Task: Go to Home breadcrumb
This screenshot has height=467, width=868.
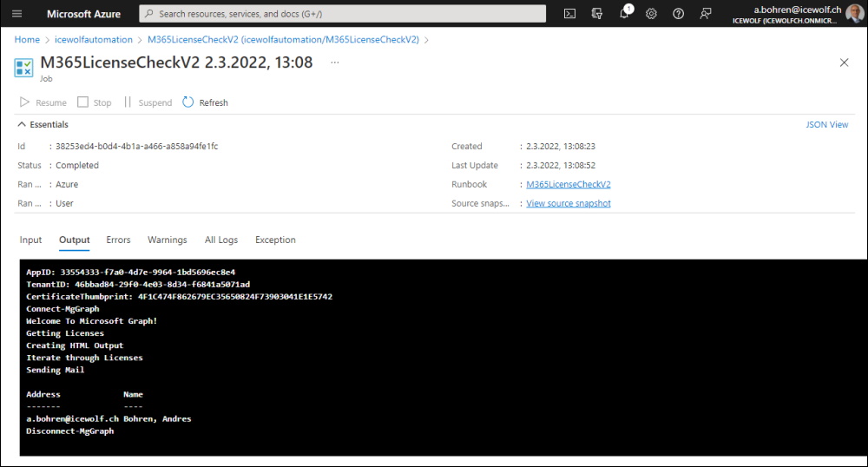Action: [x=27, y=40]
